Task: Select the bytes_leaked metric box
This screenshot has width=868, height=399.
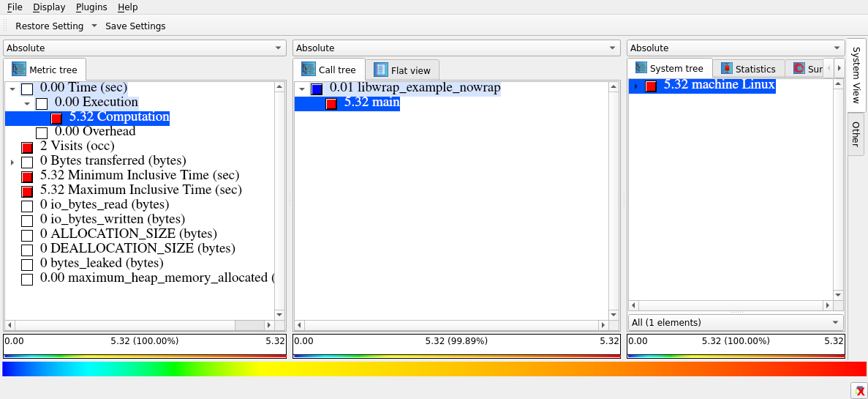Action: point(27,264)
